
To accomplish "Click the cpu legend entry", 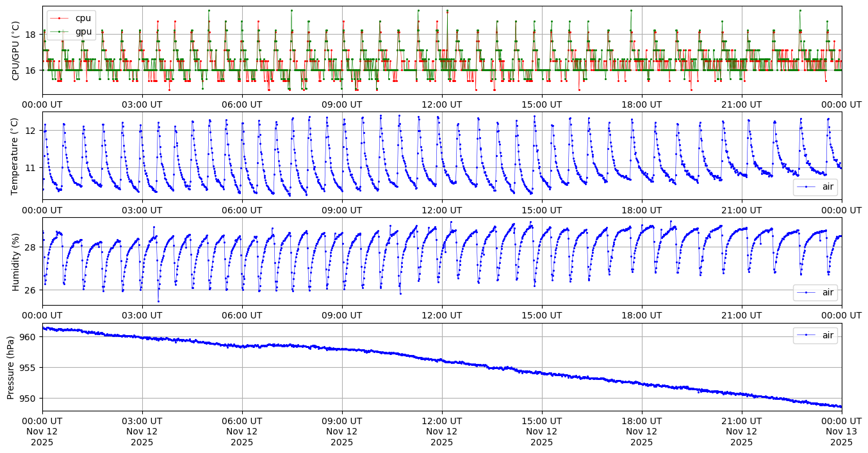I will (84, 19).
